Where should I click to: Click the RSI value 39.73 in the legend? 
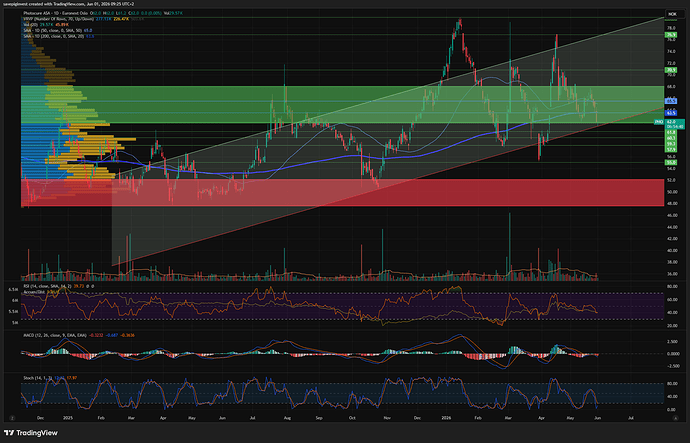point(79,286)
